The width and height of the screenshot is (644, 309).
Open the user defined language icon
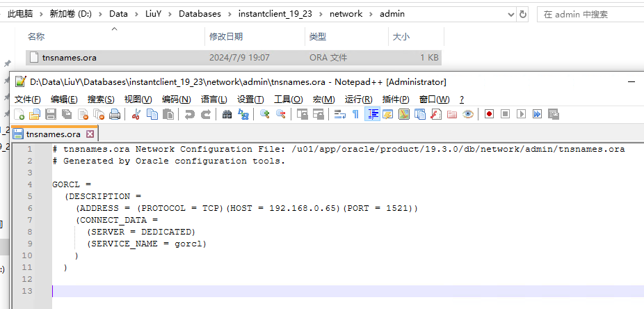pyautogui.click(x=387, y=114)
